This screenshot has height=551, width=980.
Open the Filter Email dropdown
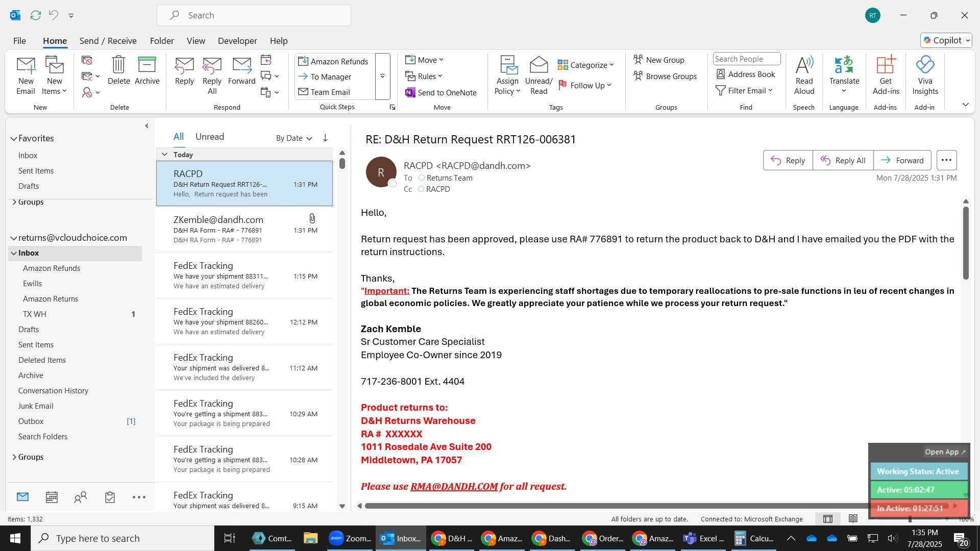tap(744, 90)
